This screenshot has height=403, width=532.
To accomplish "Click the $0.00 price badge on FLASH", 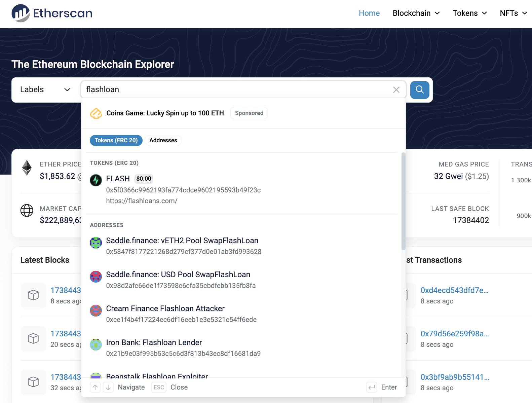I will [x=144, y=179].
